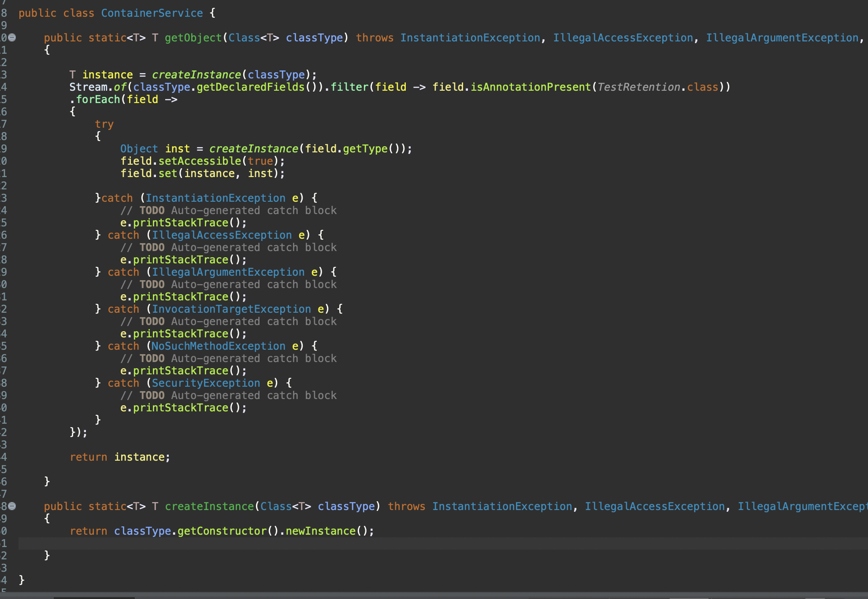Click the field.setAccessible call
Screen dimensions: 868x599
(x=199, y=161)
